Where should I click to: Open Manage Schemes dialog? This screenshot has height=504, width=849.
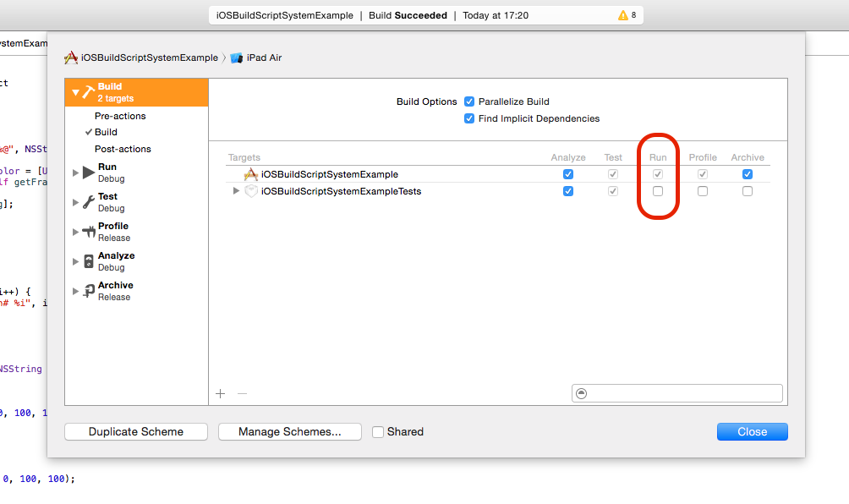290,432
